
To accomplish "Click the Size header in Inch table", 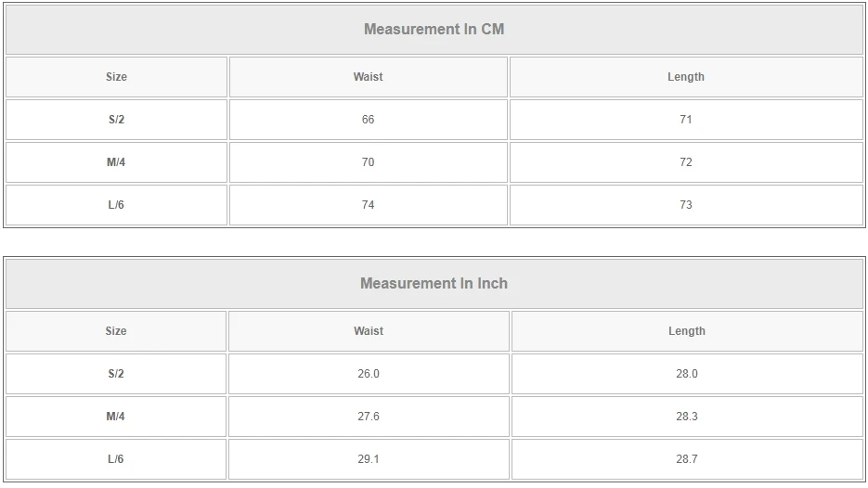I will click(116, 331).
